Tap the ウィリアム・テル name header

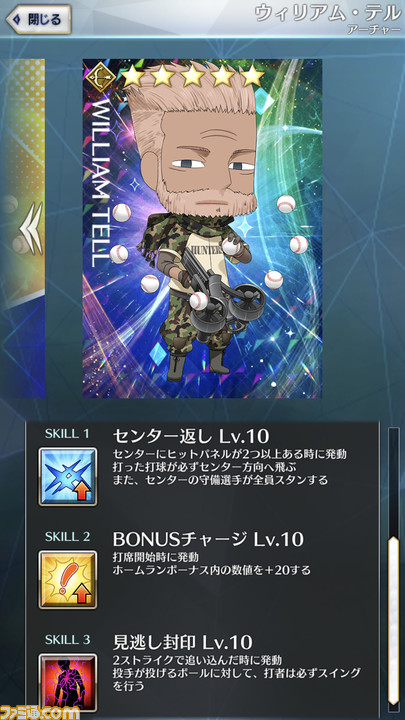click(x=328, y=13)
